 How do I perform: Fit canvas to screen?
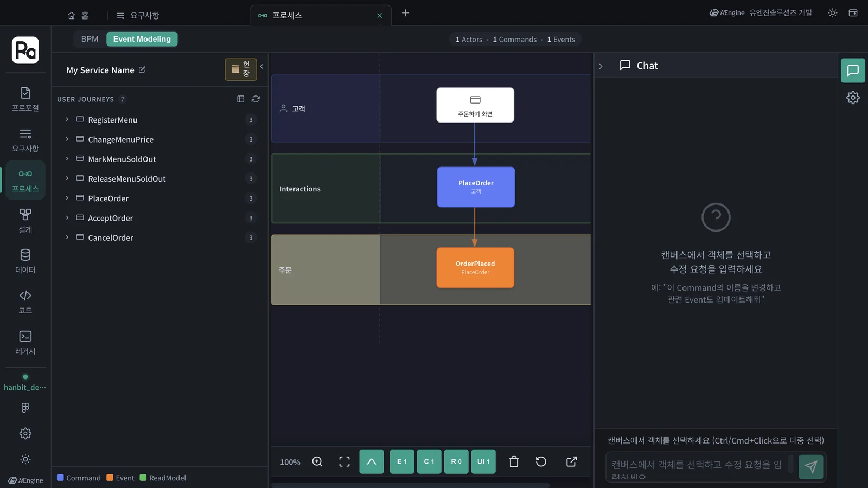coord(344,461)
